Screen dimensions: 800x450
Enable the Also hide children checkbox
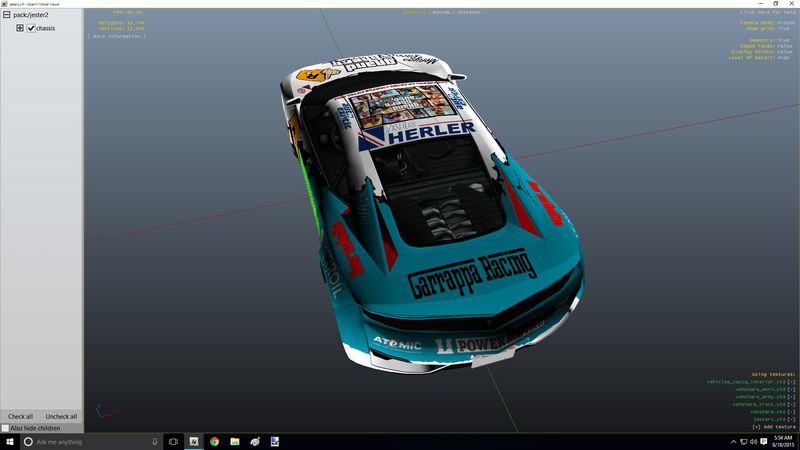[x=6, y=428]
